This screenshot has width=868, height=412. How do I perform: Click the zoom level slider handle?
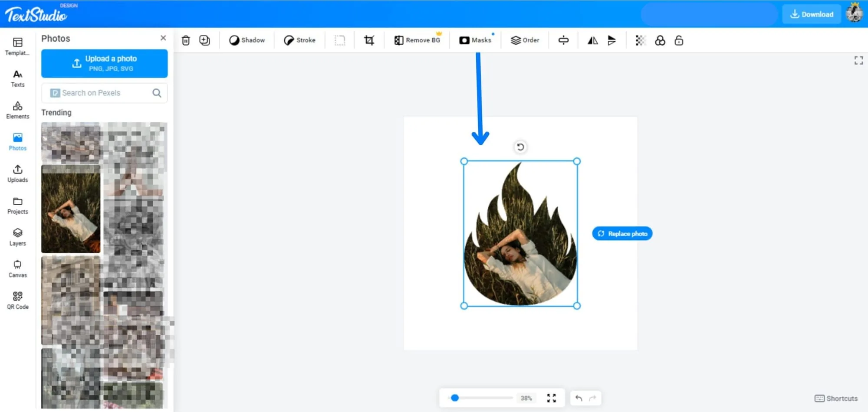tap(455, 398)
